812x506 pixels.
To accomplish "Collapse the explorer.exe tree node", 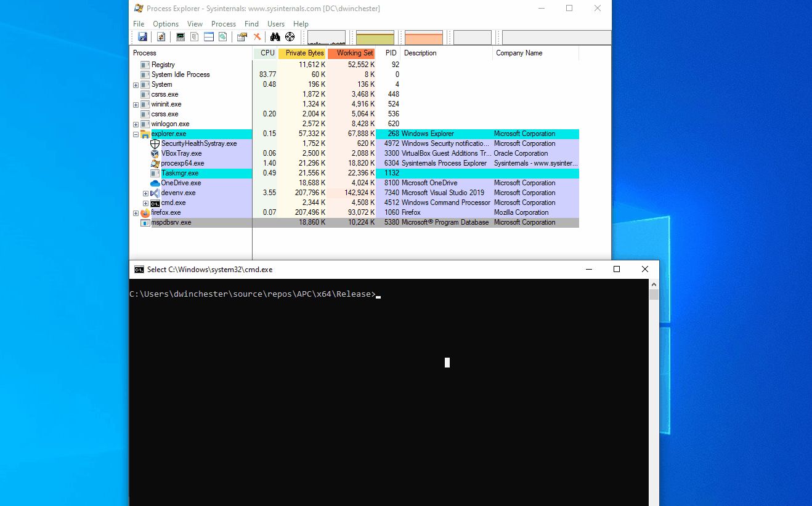I will point(136,134).
